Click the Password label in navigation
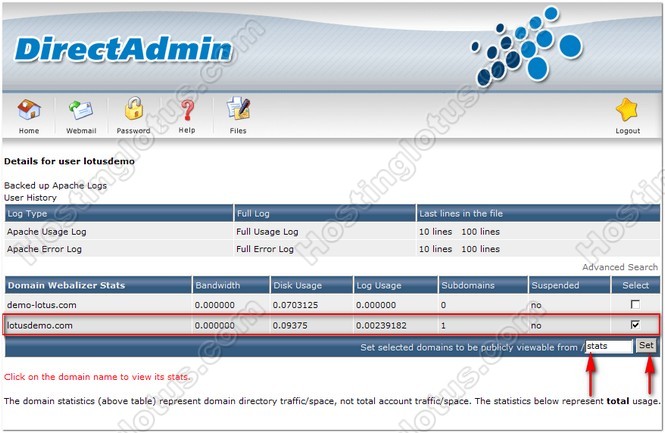Viewport: 665px width, 433px height. click(x=134, y=131)
